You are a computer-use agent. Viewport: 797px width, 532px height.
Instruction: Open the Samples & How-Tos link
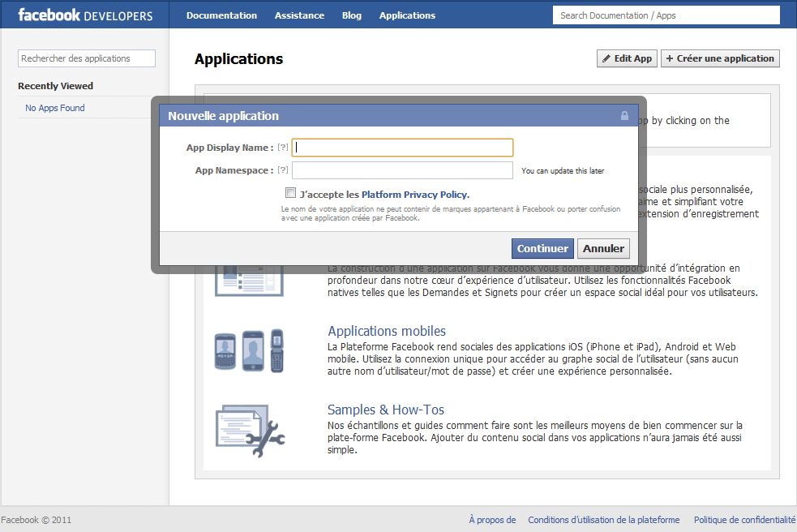pyautogui.click(x=386, y=410)
